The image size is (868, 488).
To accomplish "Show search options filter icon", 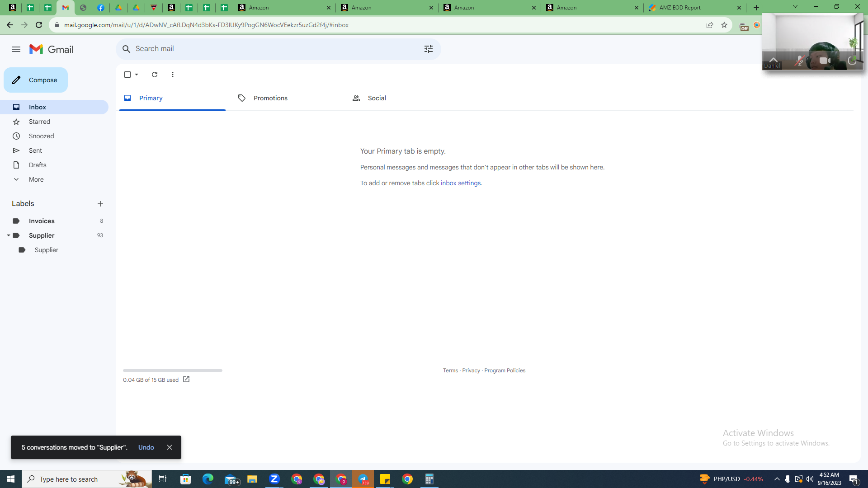I will click(429, 49).
